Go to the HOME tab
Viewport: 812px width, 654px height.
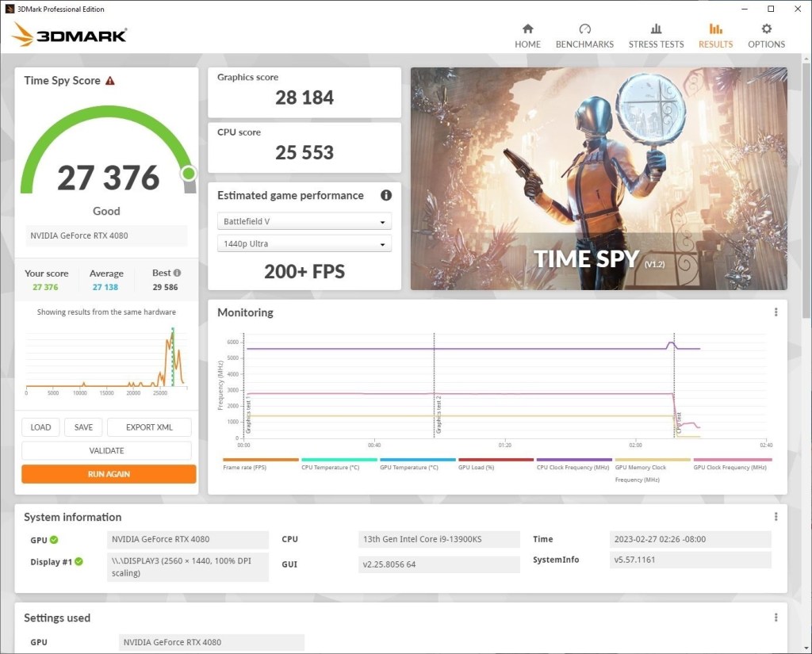(527, 36)
